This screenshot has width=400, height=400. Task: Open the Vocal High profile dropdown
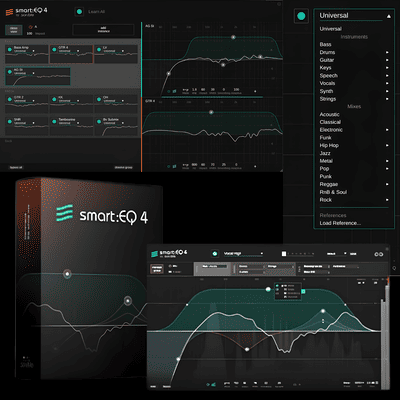pos(243,254)
